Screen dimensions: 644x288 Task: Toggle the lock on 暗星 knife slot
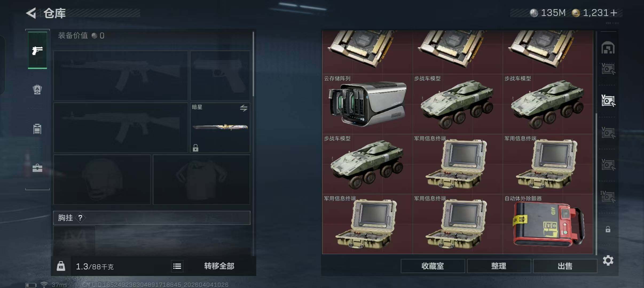tap(195, 148)
